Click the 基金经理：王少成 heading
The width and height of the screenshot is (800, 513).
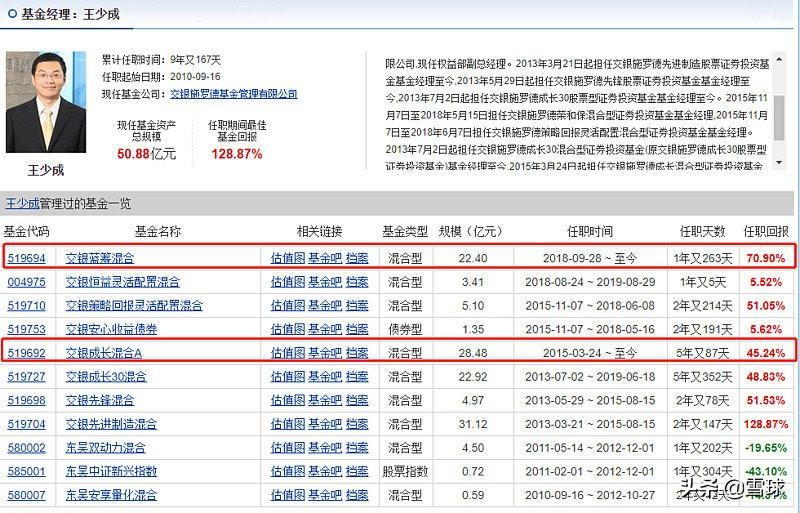coord(70,14)
